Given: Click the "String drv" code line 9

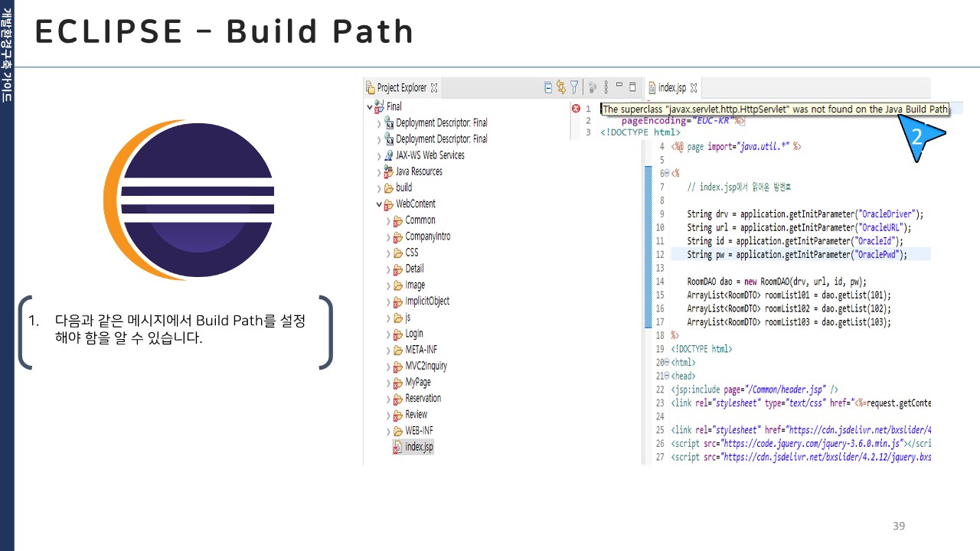Looking at the screenshot, I should tap(805, 214).
